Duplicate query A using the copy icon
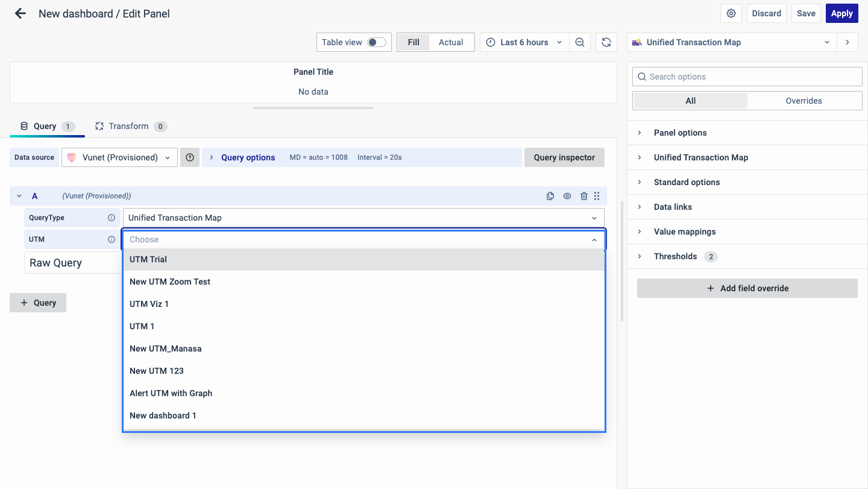The width and height of the screenshot is (868, 489). 550,195
